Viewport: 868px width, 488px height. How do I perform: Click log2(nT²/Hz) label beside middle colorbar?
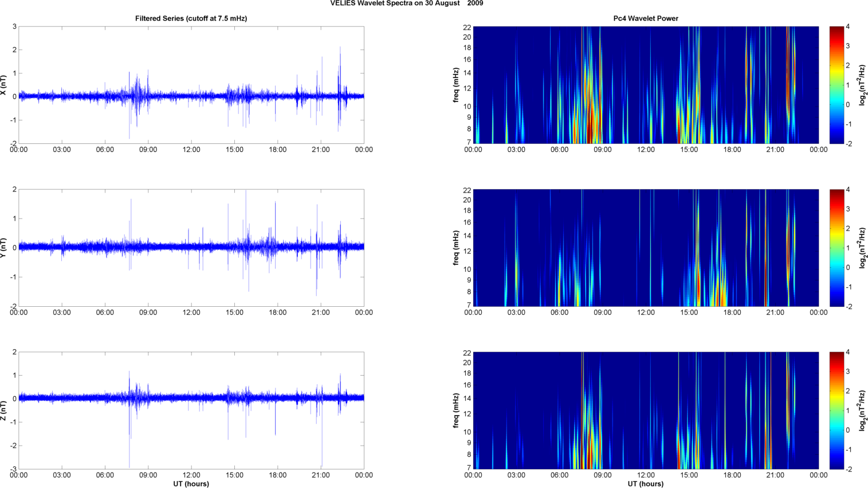[861, 248]
